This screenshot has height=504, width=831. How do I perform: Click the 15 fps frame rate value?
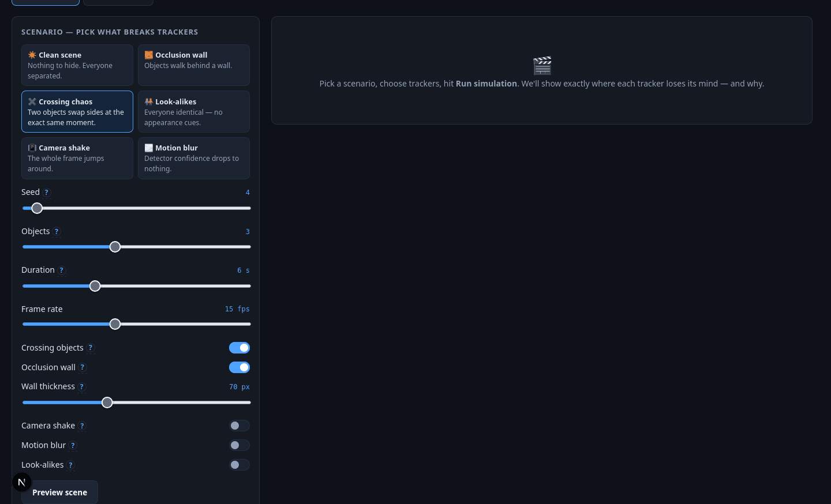click(237, 309)
